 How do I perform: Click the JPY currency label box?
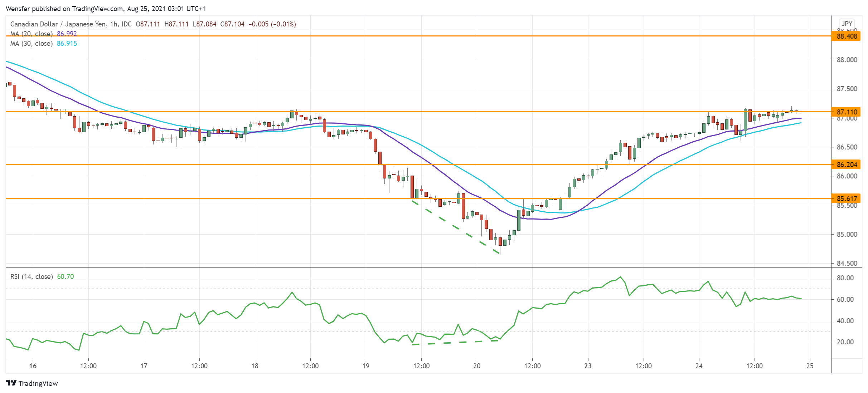847,24
